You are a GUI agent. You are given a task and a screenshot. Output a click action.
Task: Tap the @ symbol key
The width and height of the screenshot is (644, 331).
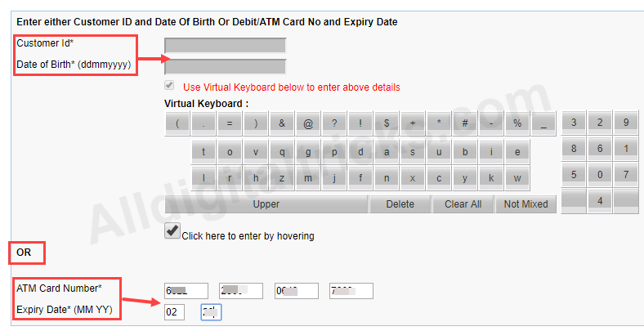pos(308,123)
